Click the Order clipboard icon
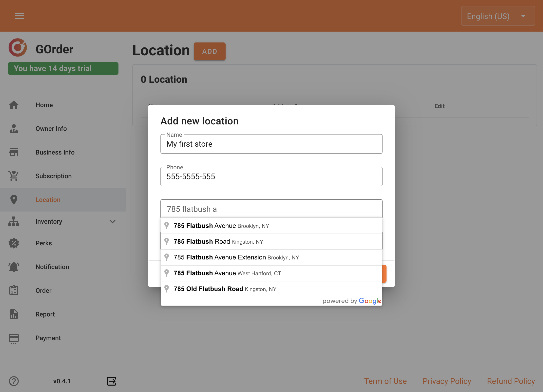 pyautogui.click(x=14, y=291)
